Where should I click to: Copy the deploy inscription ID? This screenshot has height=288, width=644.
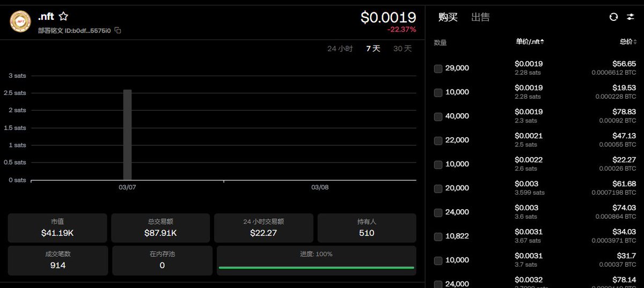tap(118, 31)
